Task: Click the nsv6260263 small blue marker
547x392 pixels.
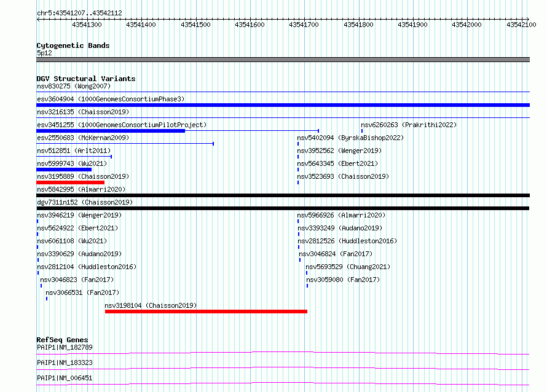Action: pos(362,131)
